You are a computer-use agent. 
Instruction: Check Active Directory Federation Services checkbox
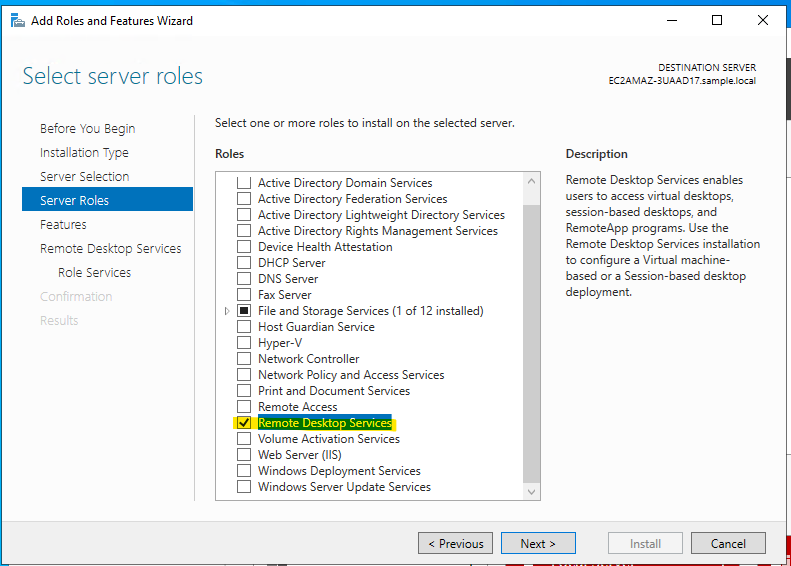(244, 199)
